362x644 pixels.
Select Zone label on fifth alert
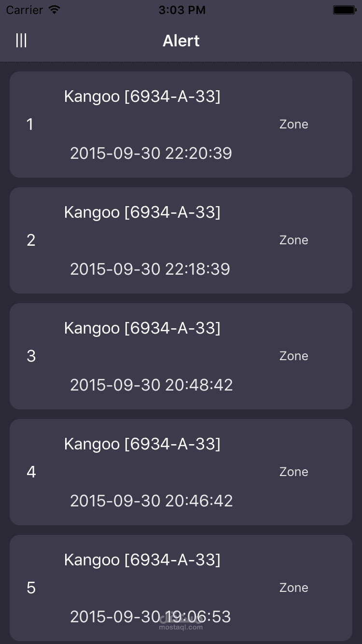[x=293, y=588]
